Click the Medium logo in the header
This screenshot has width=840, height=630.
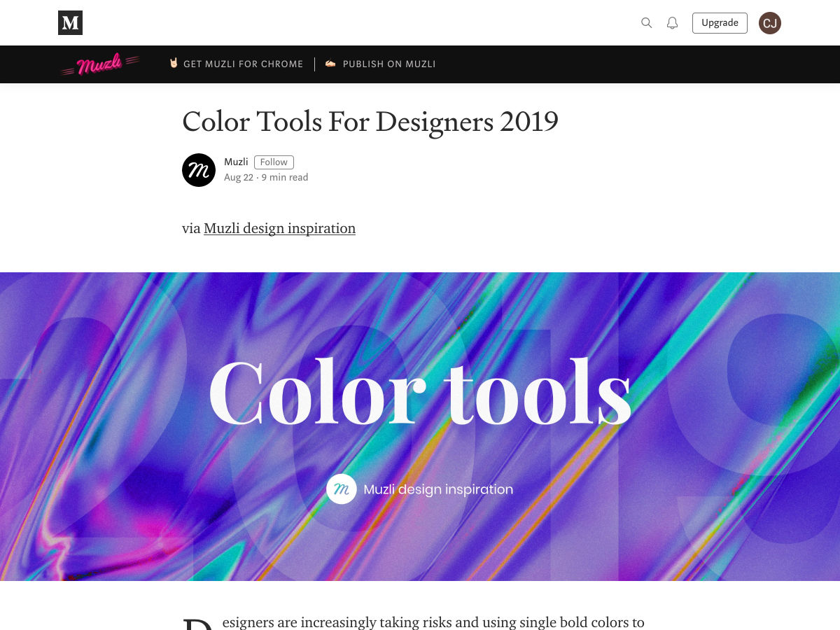click(x=70, y=23)
